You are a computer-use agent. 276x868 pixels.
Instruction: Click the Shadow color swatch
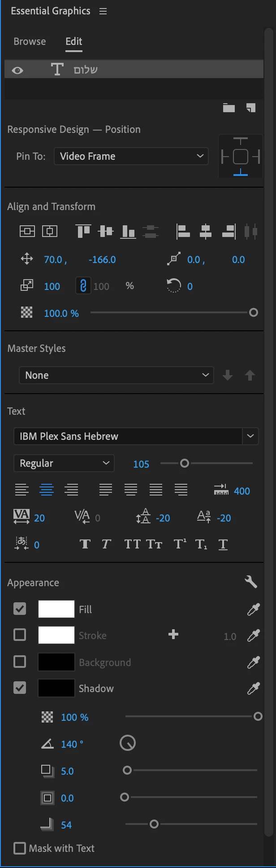(56, 688)
